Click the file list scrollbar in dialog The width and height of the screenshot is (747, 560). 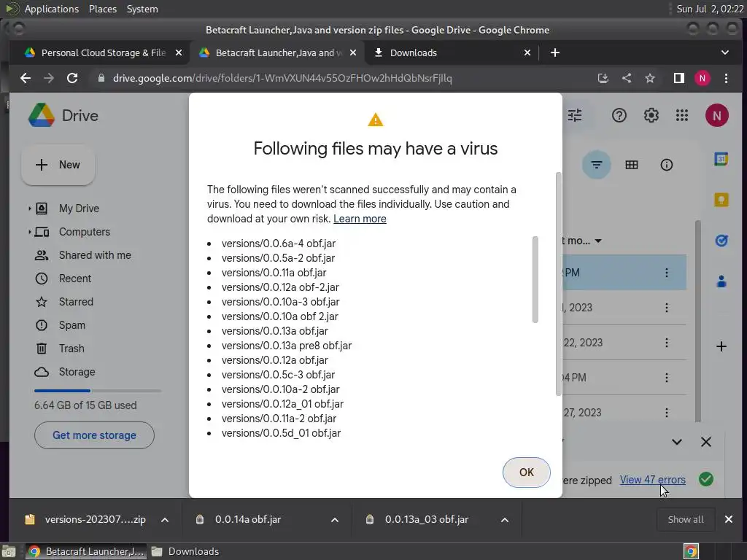(535, 279)
